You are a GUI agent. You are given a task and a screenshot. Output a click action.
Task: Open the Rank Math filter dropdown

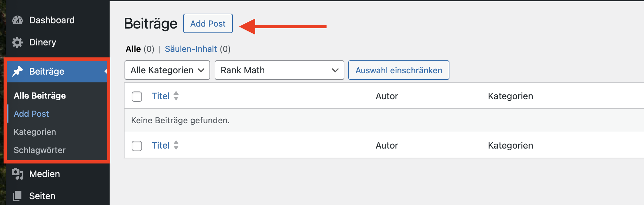click(x=279, y=70)
